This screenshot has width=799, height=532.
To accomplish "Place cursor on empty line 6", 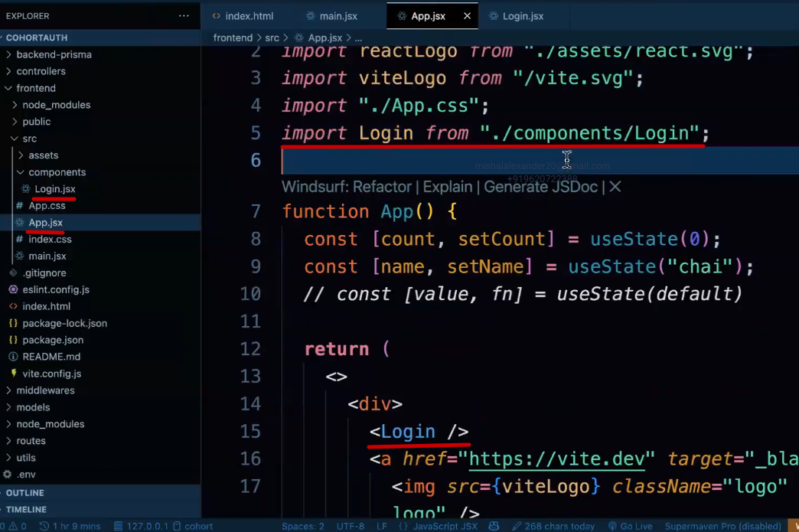I will pyautogui.click(x=540, y=161).
